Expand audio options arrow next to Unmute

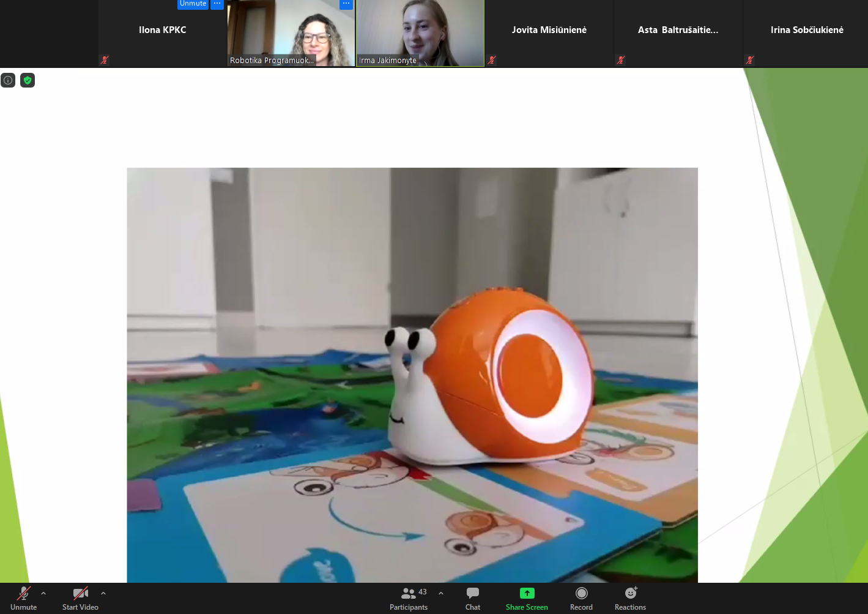point(43,593)
